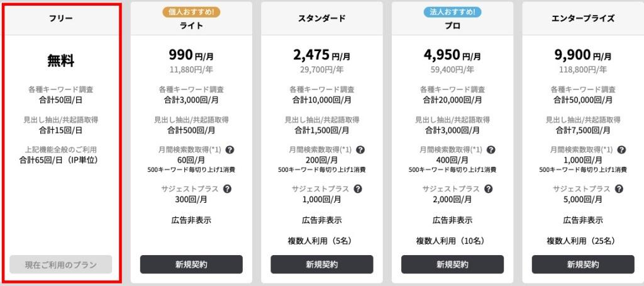Click help icon beside ライト 月間検索数取得
The height and width of the screenshot is (286, 644).
pyautogui.click(x=230, y=150)
